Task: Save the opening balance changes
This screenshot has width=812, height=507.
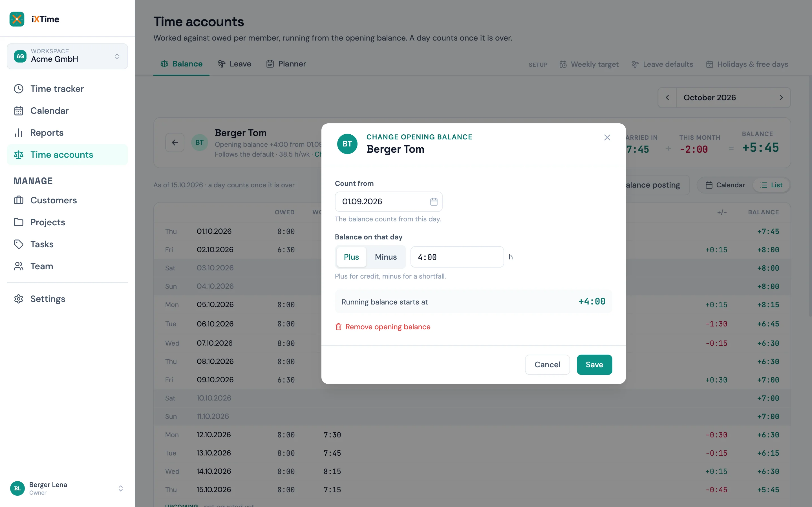Action: pos(594,364)
